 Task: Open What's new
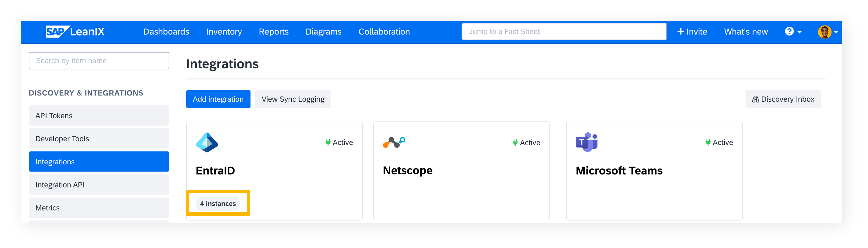746,32
